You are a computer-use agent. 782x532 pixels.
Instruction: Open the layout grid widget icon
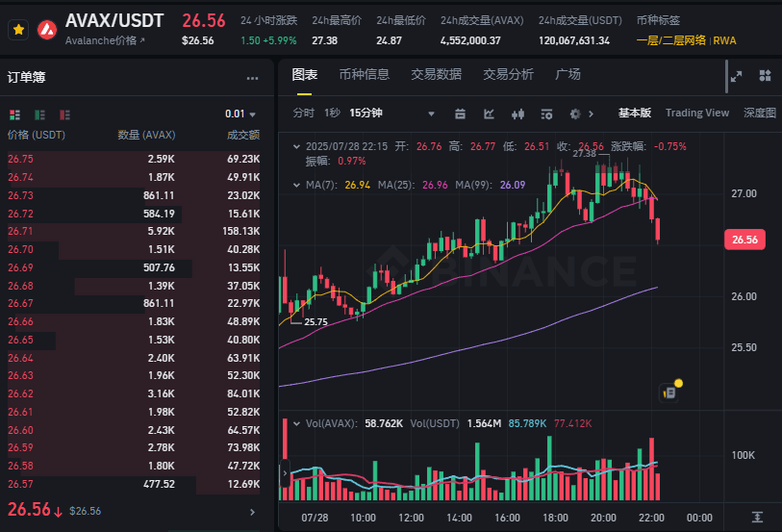click(x=765, y=76)
